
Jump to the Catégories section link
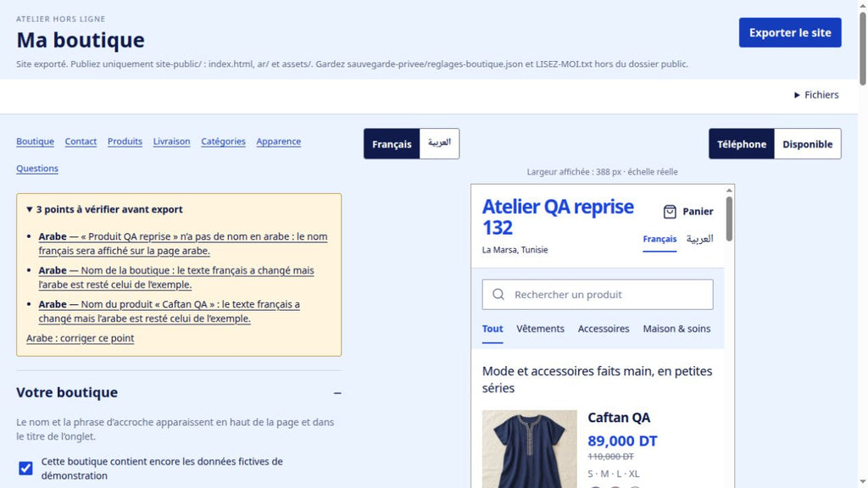[223, 141]
